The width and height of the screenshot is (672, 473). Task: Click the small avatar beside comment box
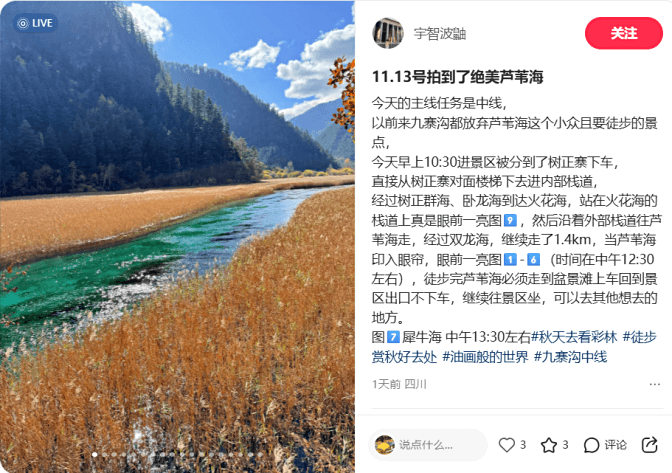click(x=384, y=445)
